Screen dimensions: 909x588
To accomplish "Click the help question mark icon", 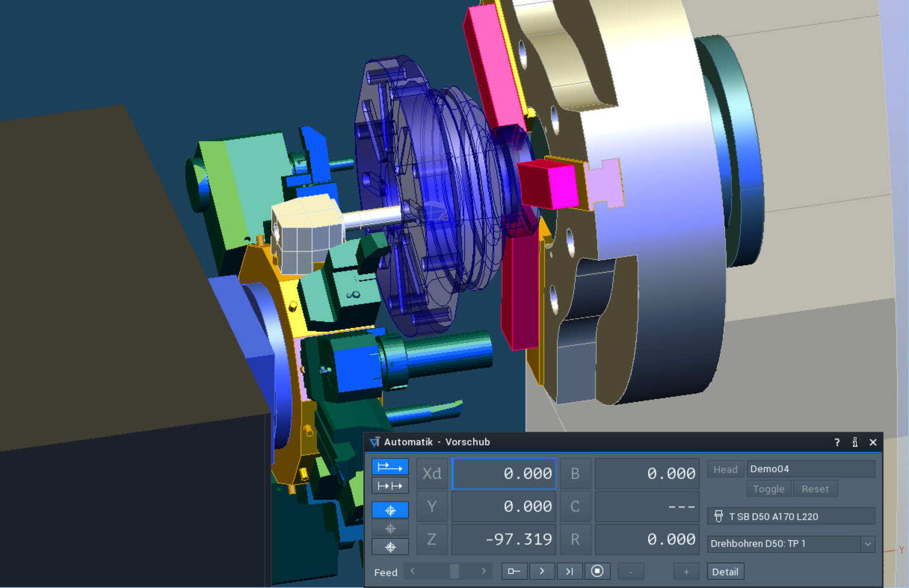I will (837, 442).
